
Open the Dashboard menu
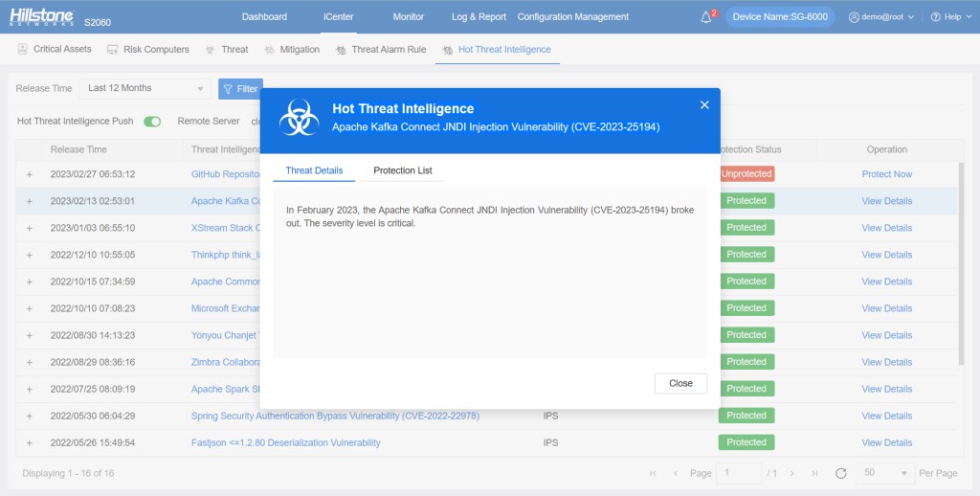pyautogui.click(x=264, y=17)
